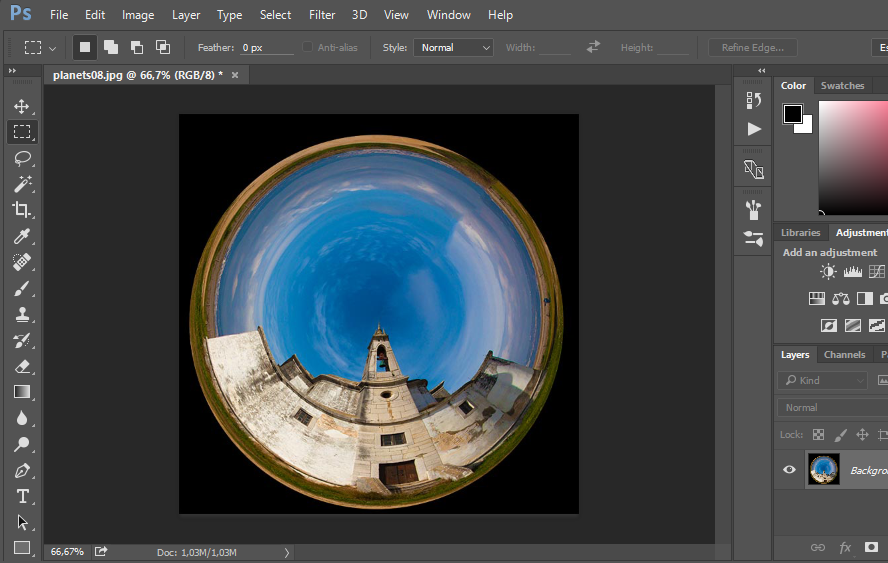Image resolution: width=888 pixels, height=563 pixels.
Task: Enable the Anti-alias checkbox
Action: pos(308,47)
